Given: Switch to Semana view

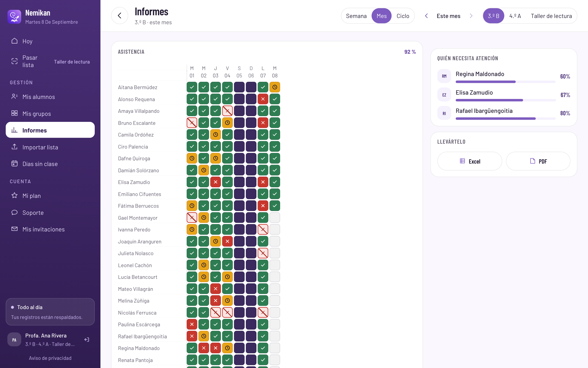Looking at the screenshot, I should point(356,16).
